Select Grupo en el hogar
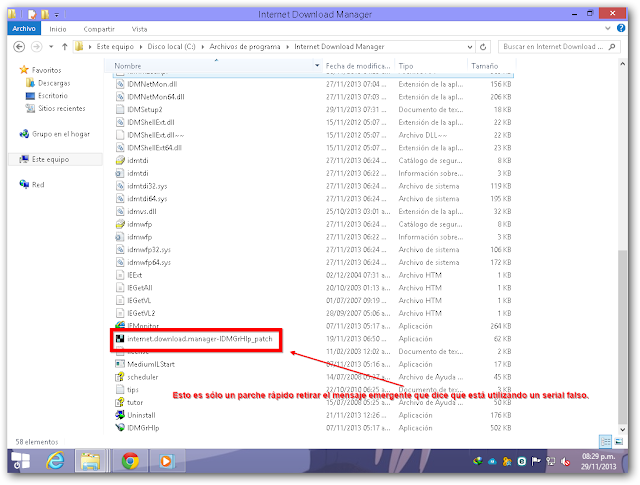 coord(61,134)
